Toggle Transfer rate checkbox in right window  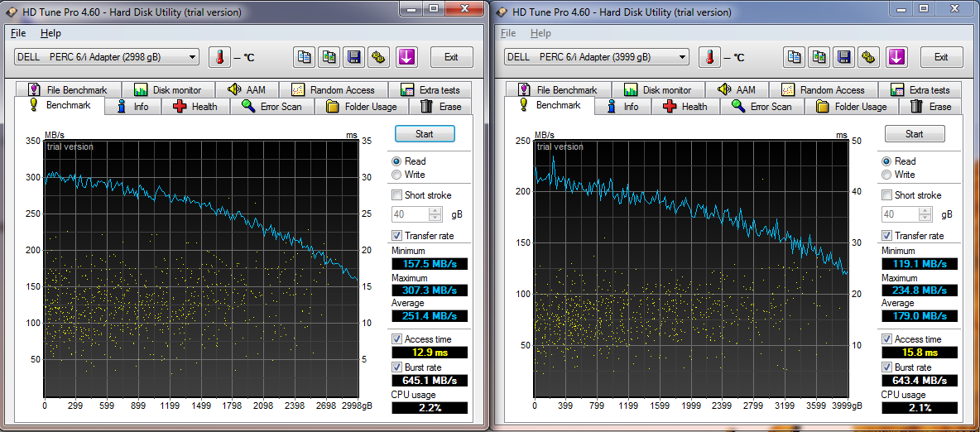(886, 236)
